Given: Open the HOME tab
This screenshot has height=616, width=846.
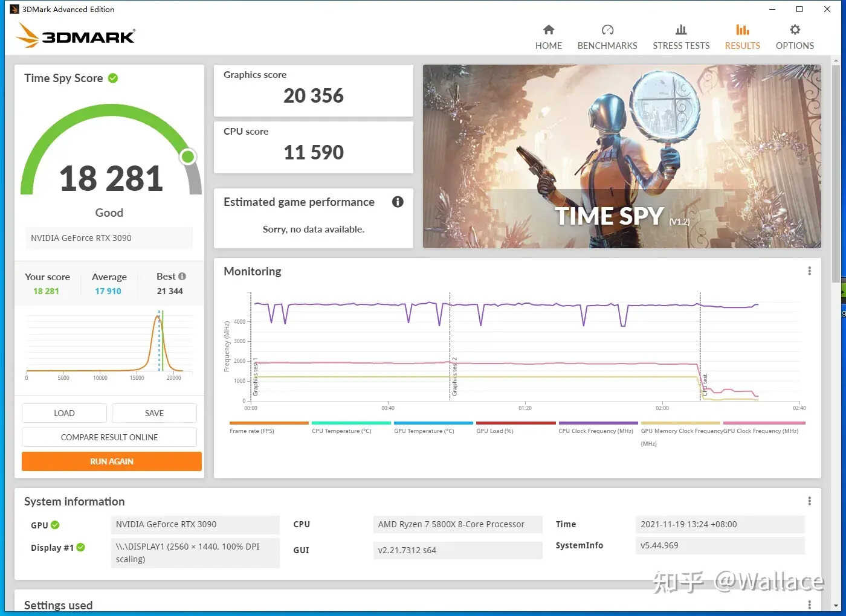Looking at the screenshot, I should (549, 37).
